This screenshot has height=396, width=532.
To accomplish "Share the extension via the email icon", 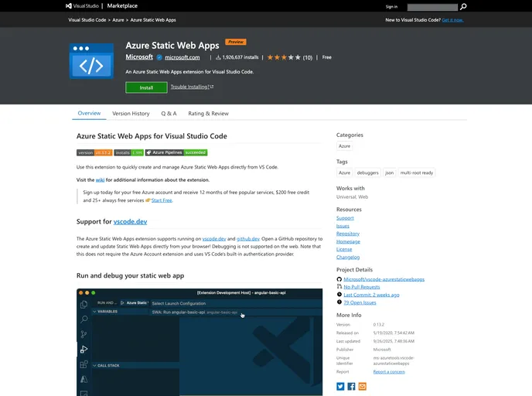I will pos(362,386).
